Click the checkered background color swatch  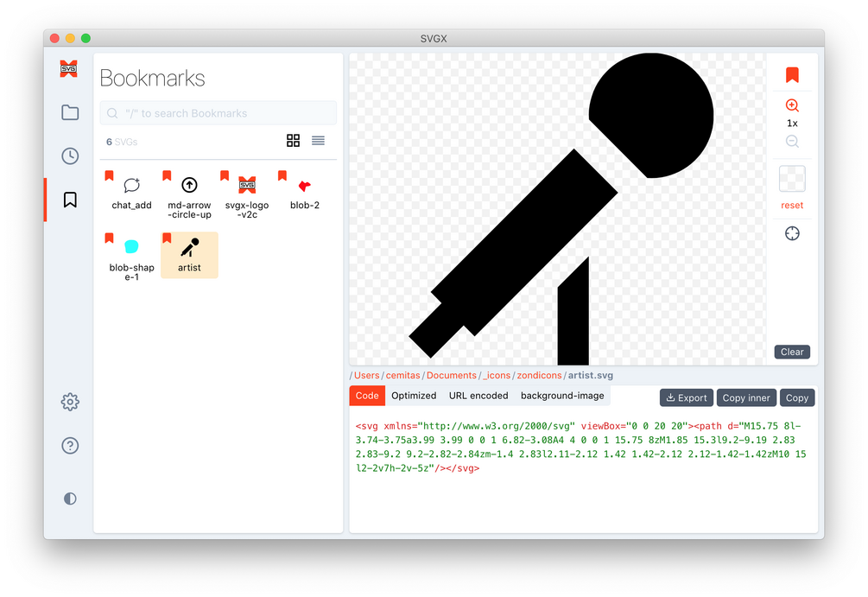tap(792, 179)
